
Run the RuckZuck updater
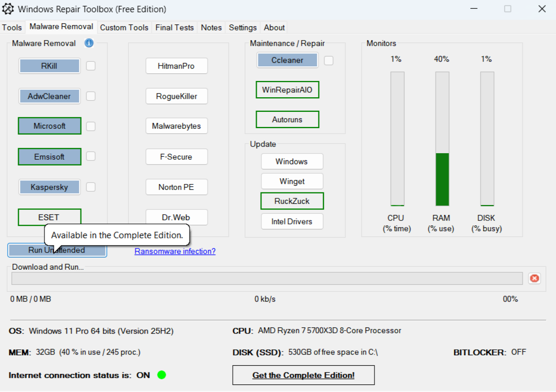292,201
